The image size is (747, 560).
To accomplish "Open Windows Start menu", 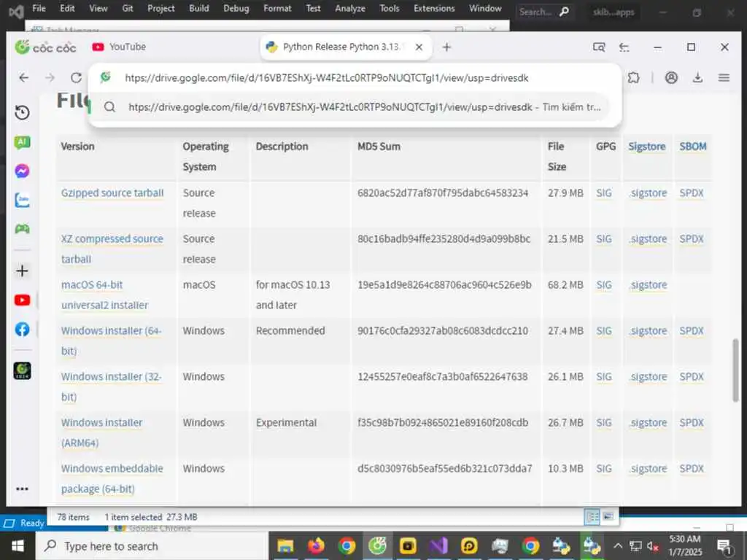I will point(18,545).
